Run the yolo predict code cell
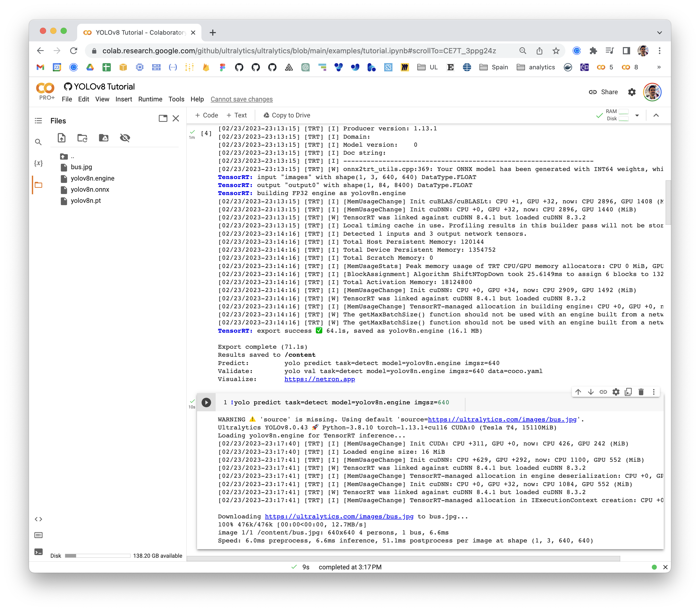This screenshot has height=611, width=700. [x=206, y=402]
